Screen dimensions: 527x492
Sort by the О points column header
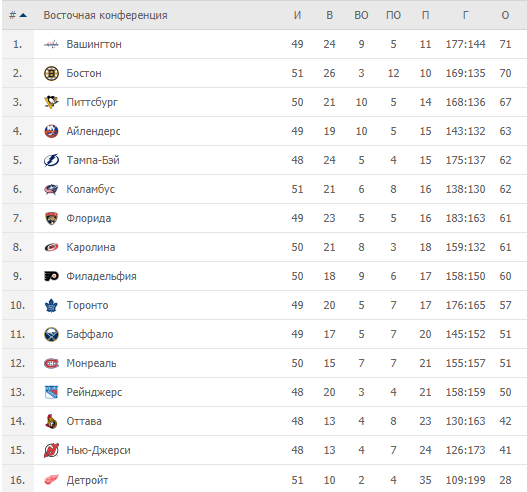pos(505,15)
